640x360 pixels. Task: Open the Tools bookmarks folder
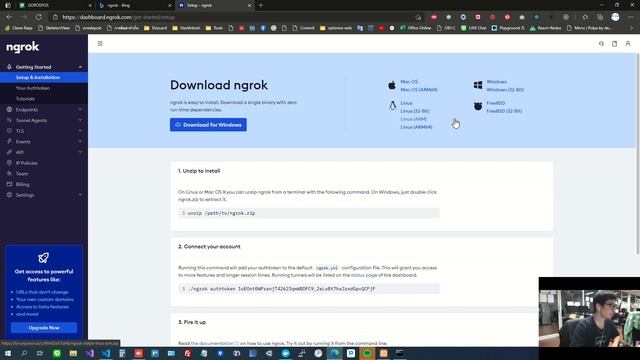[215, 28]
